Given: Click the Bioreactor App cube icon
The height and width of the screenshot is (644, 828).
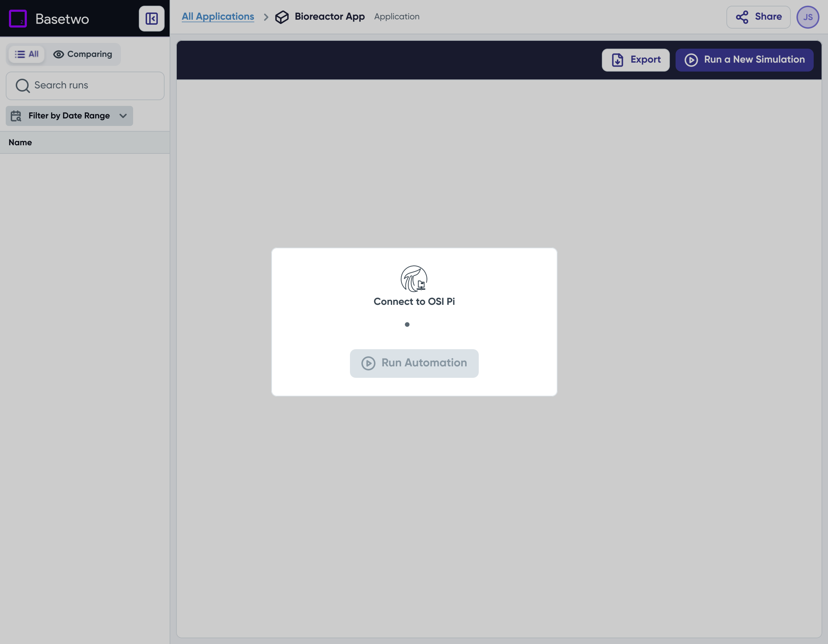Looking at the screenshot, I should click(282, 17).
